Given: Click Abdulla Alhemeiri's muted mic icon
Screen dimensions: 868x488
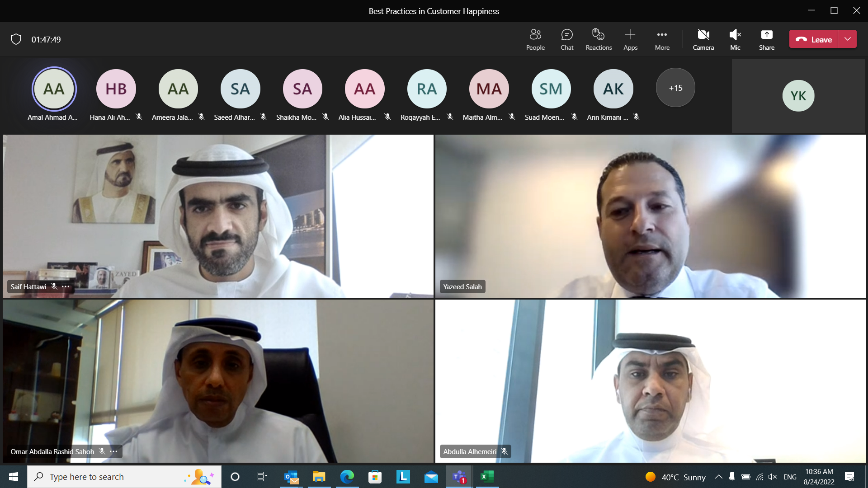Looking at the screenshot, I should pyautogui.click(x=504, y=451).
